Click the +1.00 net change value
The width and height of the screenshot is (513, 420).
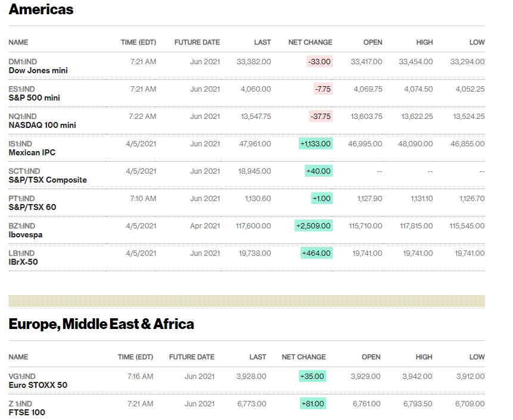(321, 199)
